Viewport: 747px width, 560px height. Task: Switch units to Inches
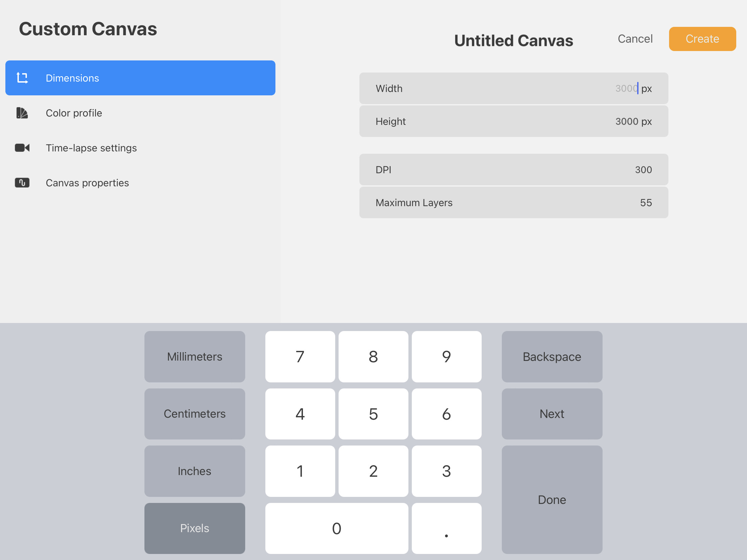[194, 471]
